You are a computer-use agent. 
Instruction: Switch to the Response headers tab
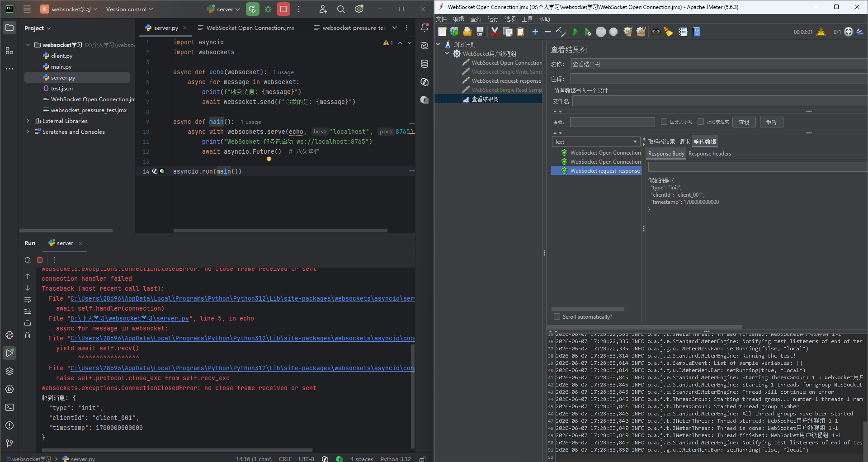pyautogui.click(x=709, y=154)
